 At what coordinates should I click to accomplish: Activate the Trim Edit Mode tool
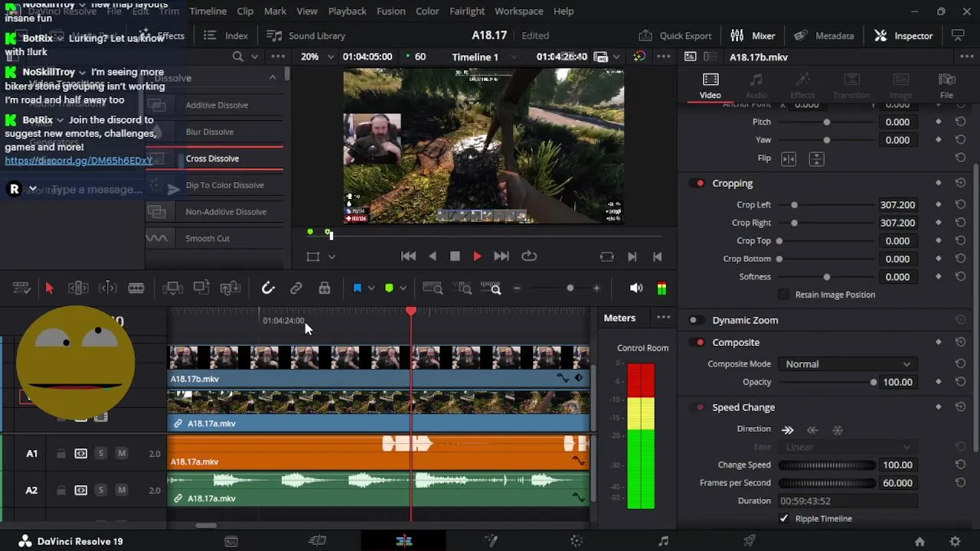coord(78,288)
